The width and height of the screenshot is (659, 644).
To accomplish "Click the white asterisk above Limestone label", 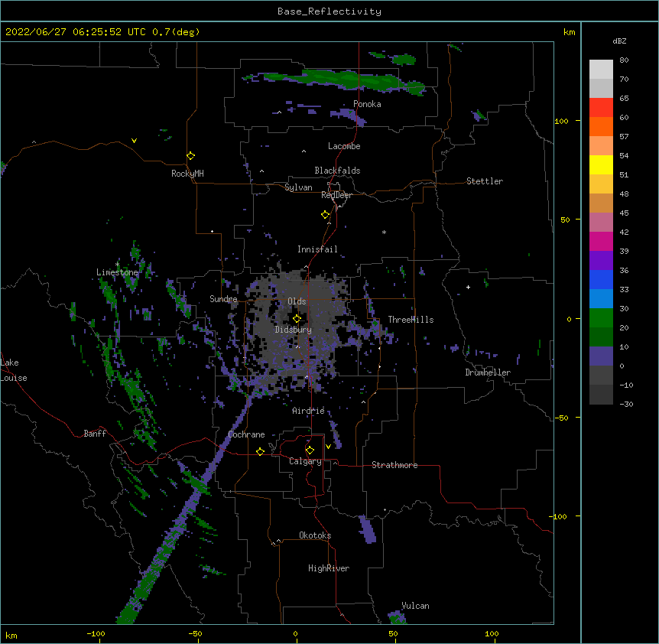I will (117, 265).
